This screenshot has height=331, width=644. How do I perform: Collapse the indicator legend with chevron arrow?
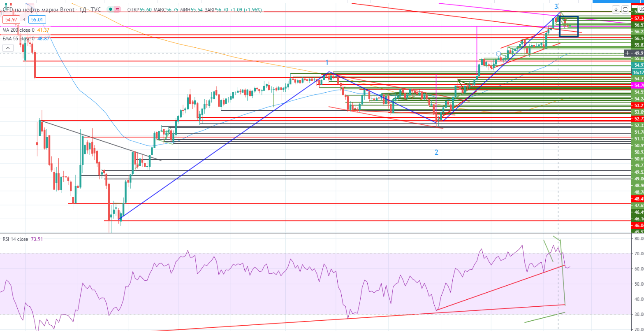[7, 48]
